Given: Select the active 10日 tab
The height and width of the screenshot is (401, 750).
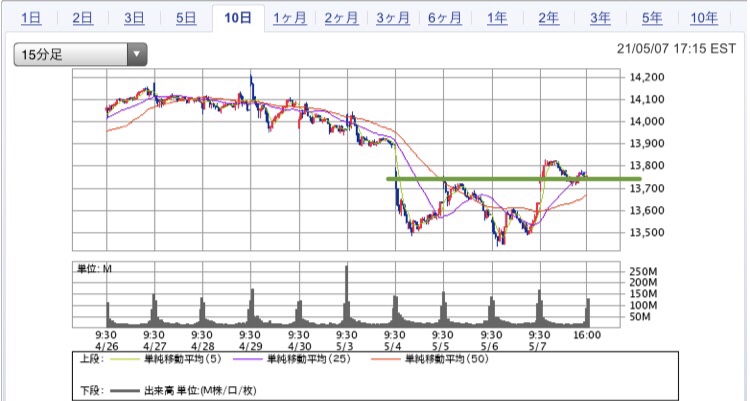Looking at the screenshot, I should 238,18.
